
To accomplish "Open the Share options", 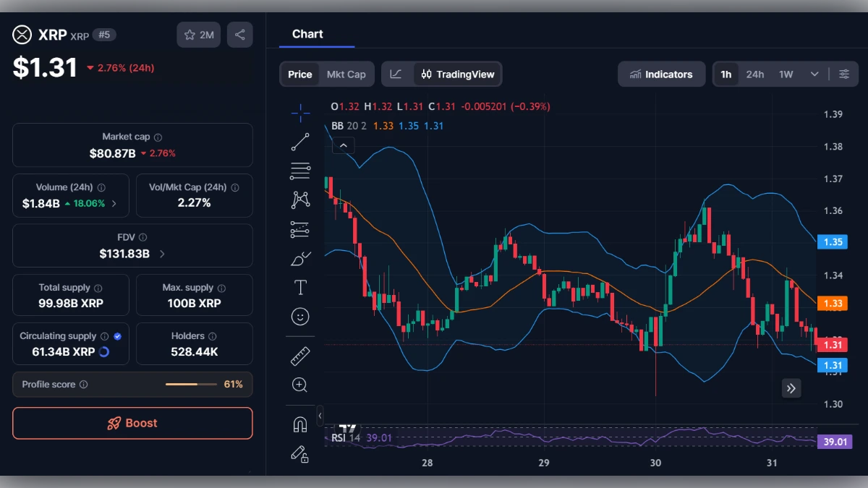I will tap(239, 34).
